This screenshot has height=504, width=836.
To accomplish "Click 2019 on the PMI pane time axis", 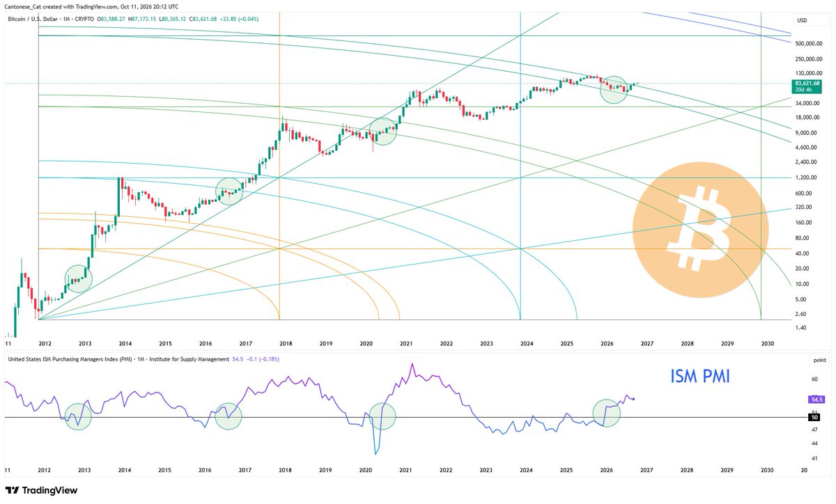I will click(x=326, y=471).
